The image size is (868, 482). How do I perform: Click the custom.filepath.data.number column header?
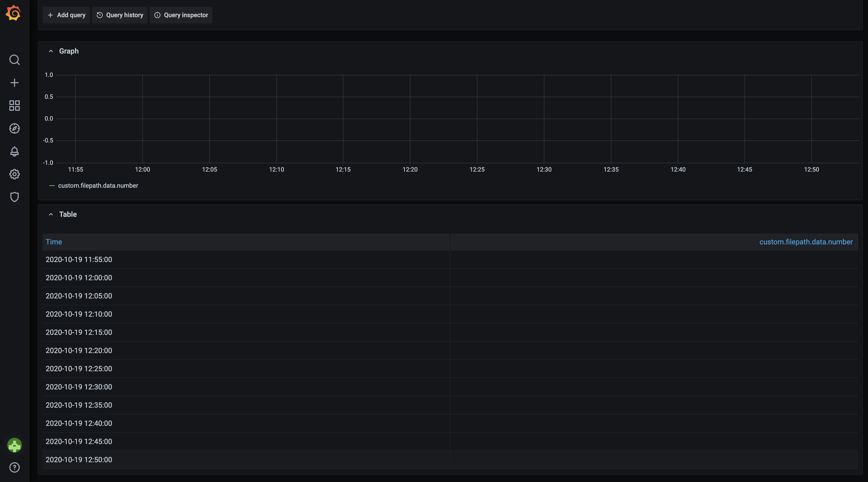click(806, 242)
